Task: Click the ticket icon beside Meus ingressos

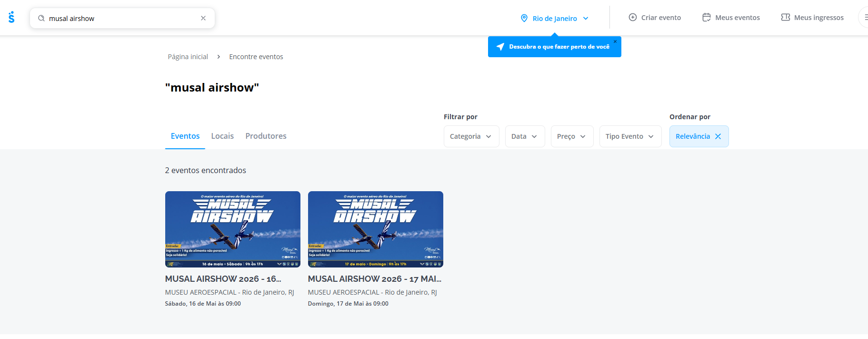Action: (x=786, y=17)
